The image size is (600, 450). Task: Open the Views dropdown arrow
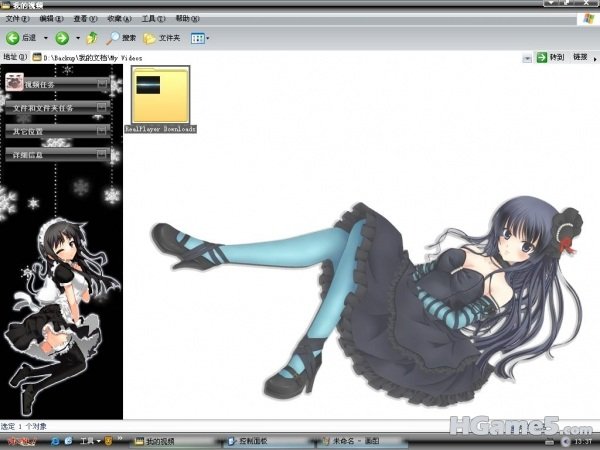[x=208, y=38]
